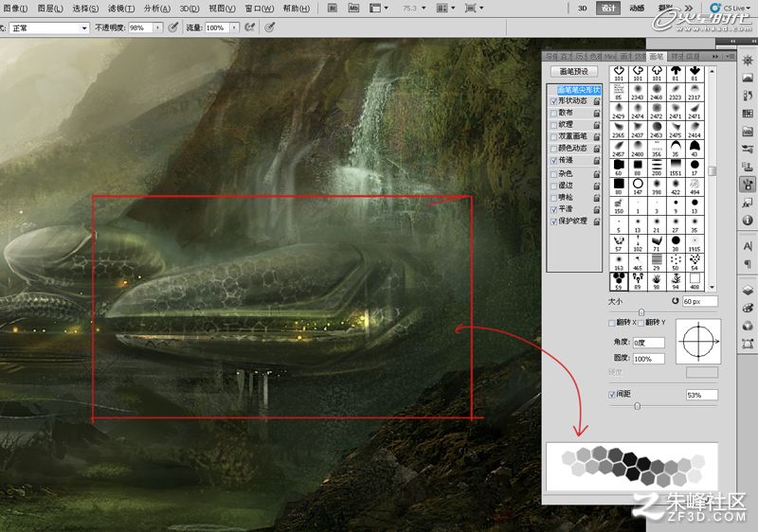Select the hollow circle brush tip 147
The height and width of the screenshot is (532, 758).
point(638,186)
